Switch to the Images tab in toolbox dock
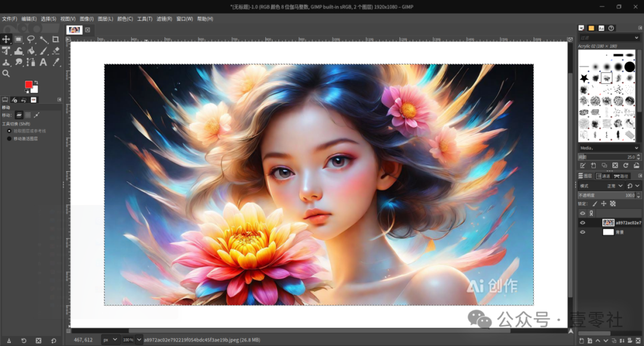This screenshot has height=346, width=644. (x=33, y=100)
